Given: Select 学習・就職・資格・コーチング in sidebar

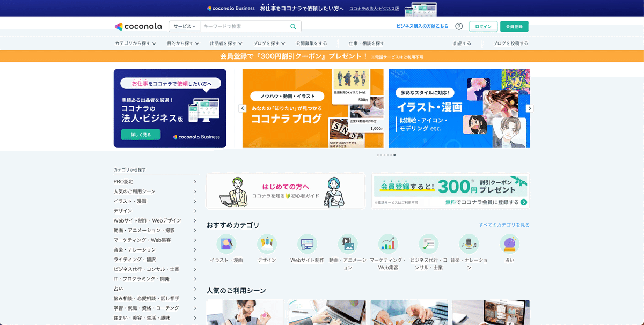Looking at the screenshot, I should [x=147, y=308].
